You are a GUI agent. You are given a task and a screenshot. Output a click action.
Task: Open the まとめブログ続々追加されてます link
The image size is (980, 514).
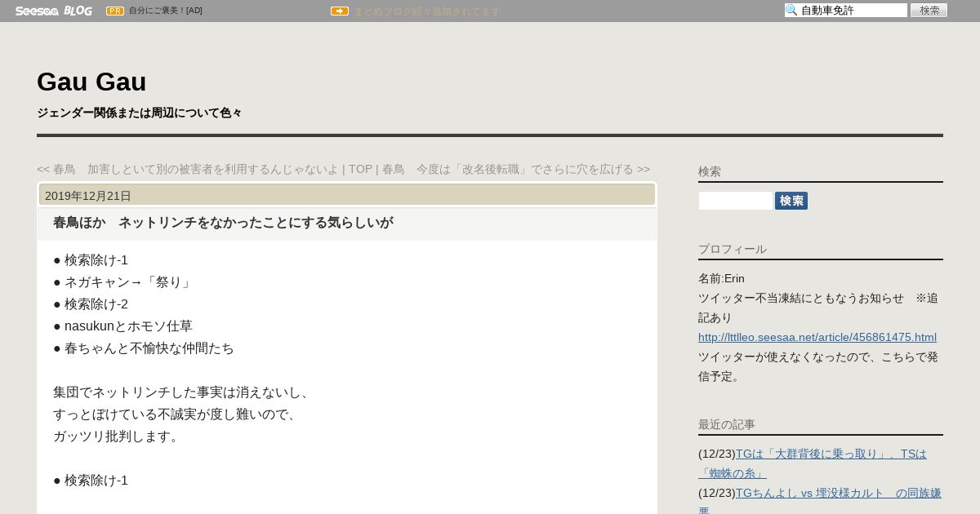tap(426, 11)
